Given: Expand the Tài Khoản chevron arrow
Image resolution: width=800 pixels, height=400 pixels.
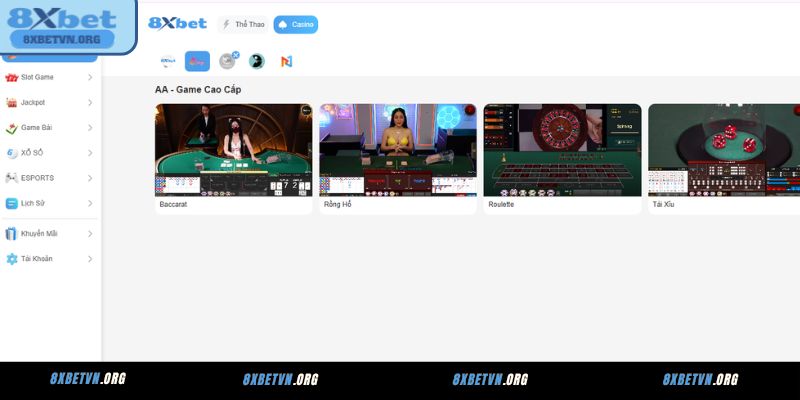Looking at the screenshot, I should 90,259.
